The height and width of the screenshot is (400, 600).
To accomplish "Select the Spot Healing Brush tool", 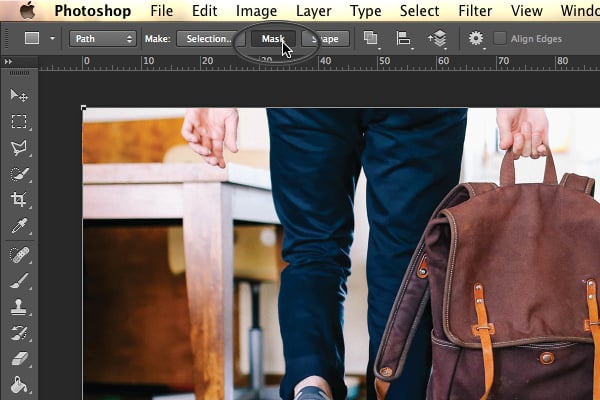I will pyautogui.click(x=19, y=255).
